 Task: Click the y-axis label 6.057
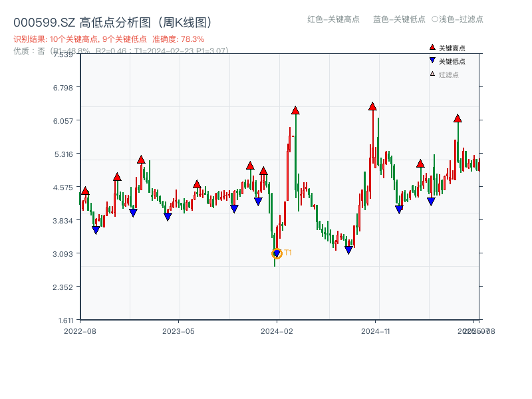coord(63,121)
